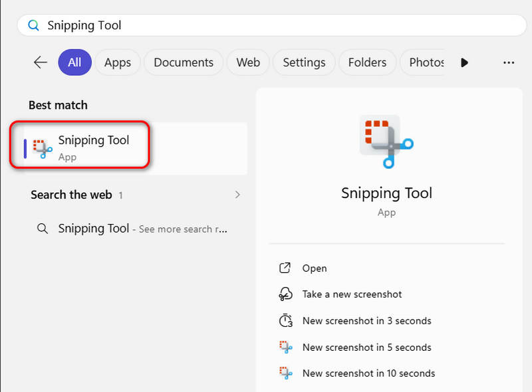Select the All filter tab

(x=74, y=62)
